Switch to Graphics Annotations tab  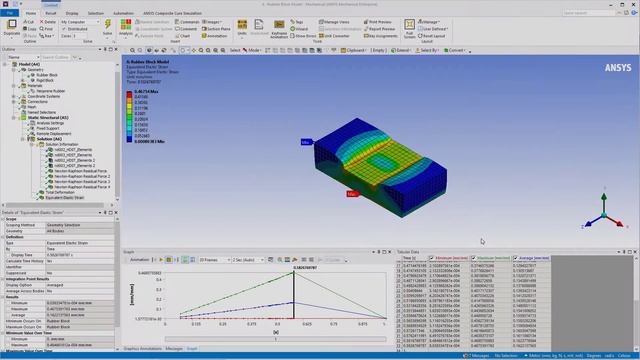pos(142,349)
